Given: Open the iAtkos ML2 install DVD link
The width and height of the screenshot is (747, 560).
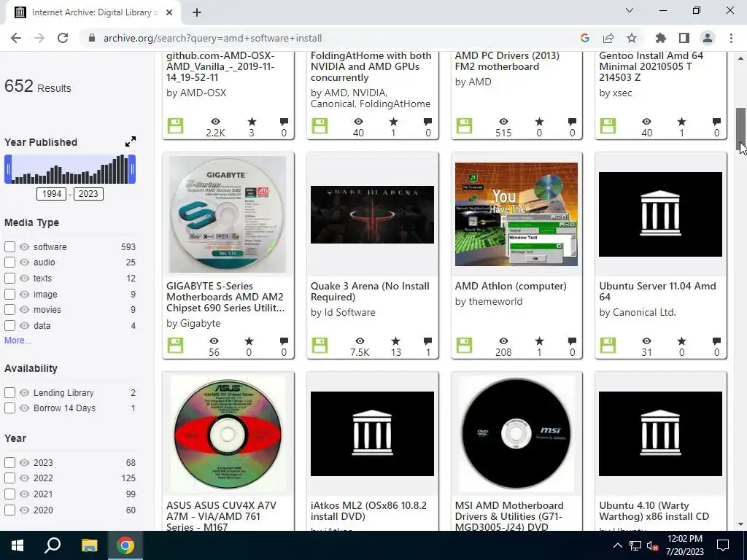Looking at the screenshot, I should (x=368, y=511).
